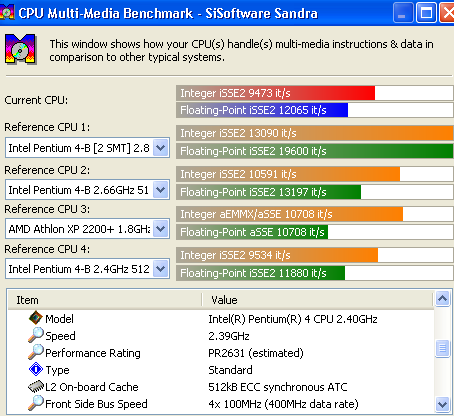Click the value Standard
The height and width of the screenshot is (416, 454).
click(230, 370)
